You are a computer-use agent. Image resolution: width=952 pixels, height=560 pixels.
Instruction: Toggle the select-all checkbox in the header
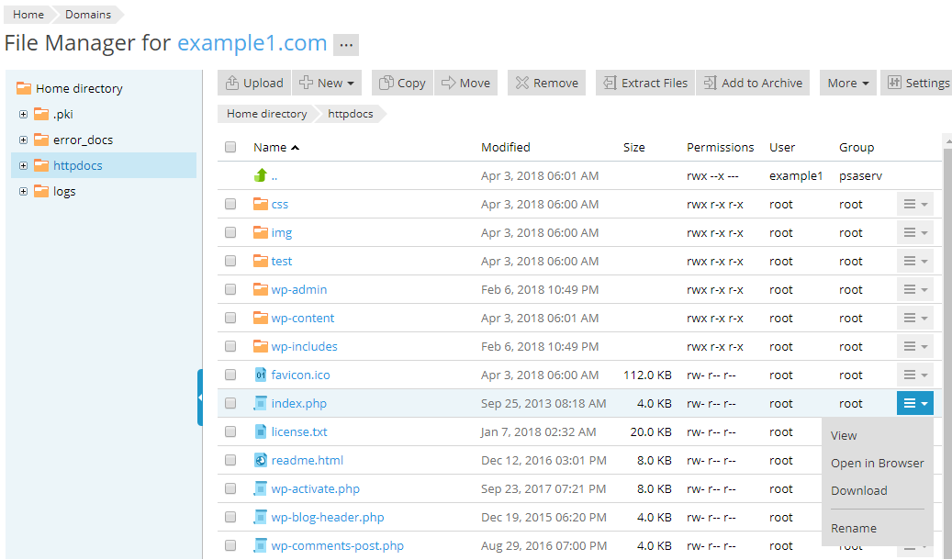[230, 147]
